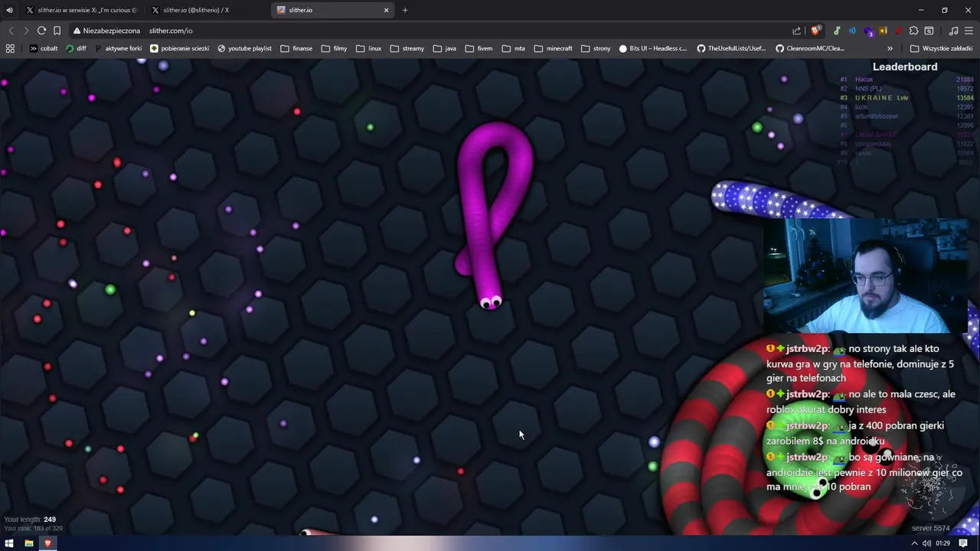Show hidden system tray icons

913,543
